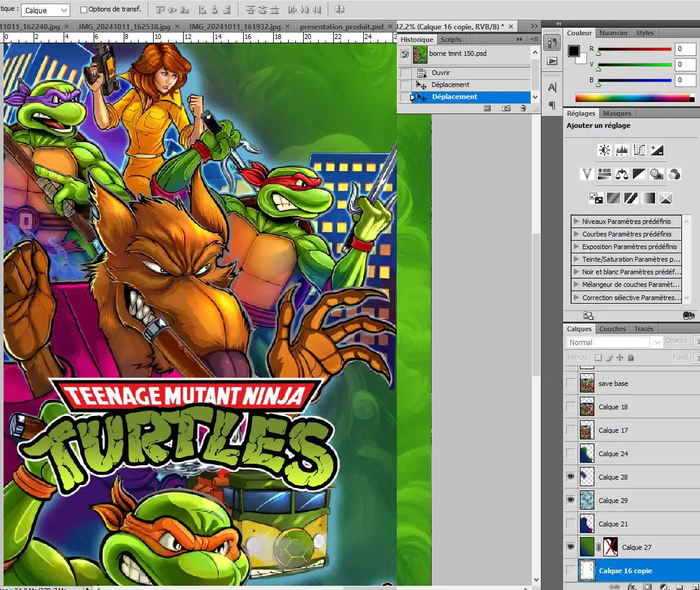Show the Calque 18 layer
This screenshot has width=700, height=590.
[570, 406]
